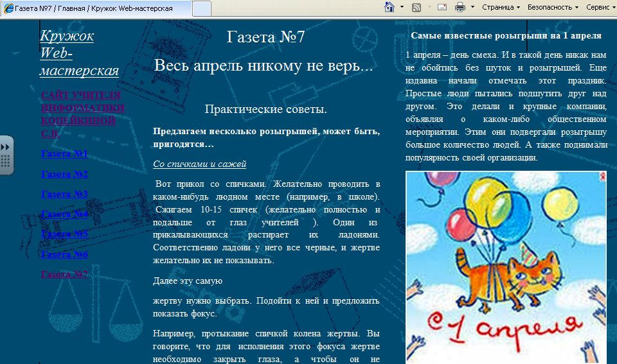Click the Газета №7 sidebar link
This screenshot has width=617, height=364.
click(x=64, y=274)
